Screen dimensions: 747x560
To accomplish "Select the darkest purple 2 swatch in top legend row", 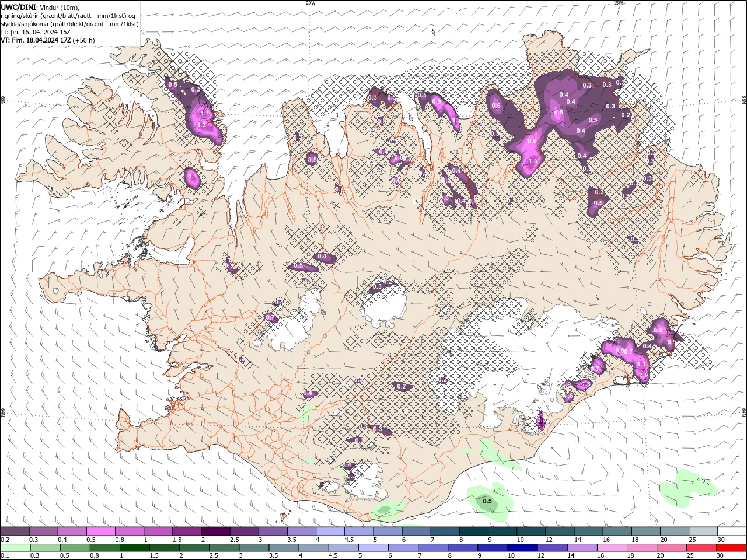I will pos(215,531).
